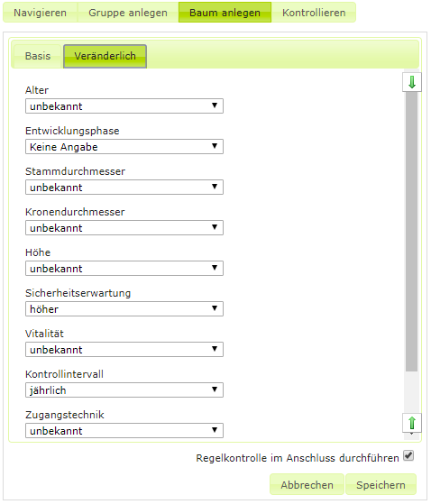Expand the Kronendurchmesser combo box

(124, 227)
